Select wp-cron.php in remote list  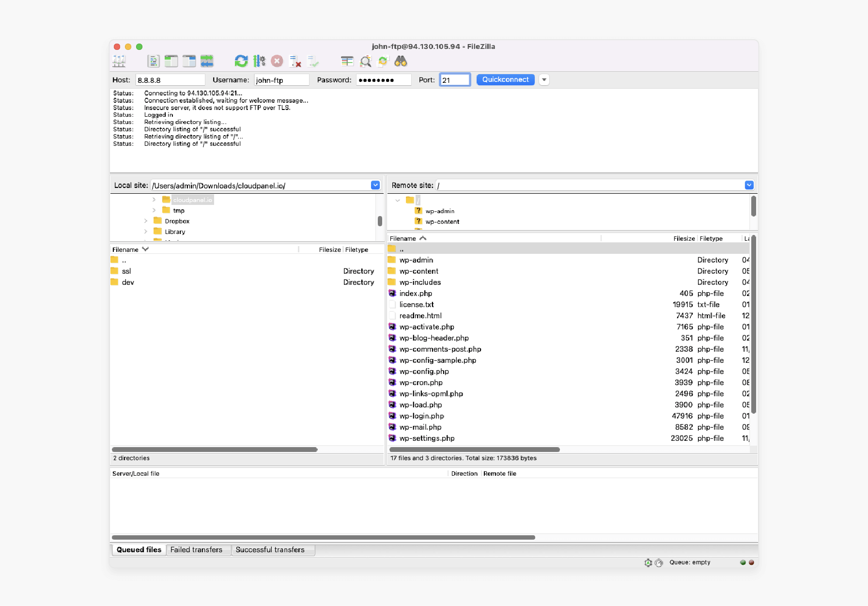(x=569, y=383)
